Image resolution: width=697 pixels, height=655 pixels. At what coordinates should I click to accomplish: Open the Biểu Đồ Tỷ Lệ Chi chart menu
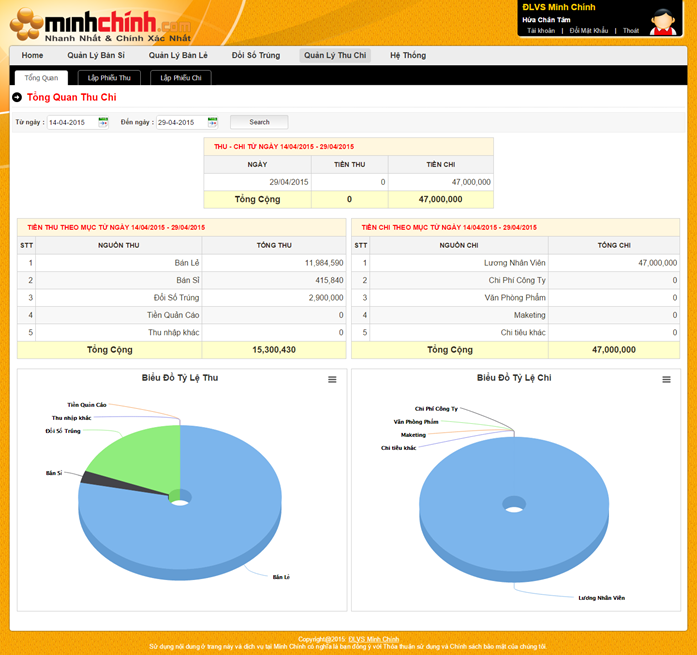point(667,380)
